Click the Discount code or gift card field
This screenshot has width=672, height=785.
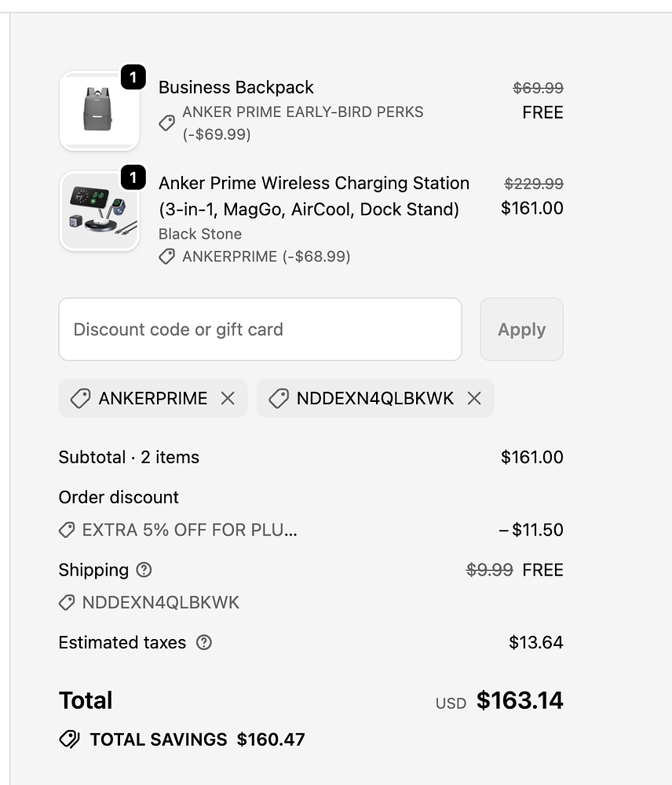[x=260, y=330]
